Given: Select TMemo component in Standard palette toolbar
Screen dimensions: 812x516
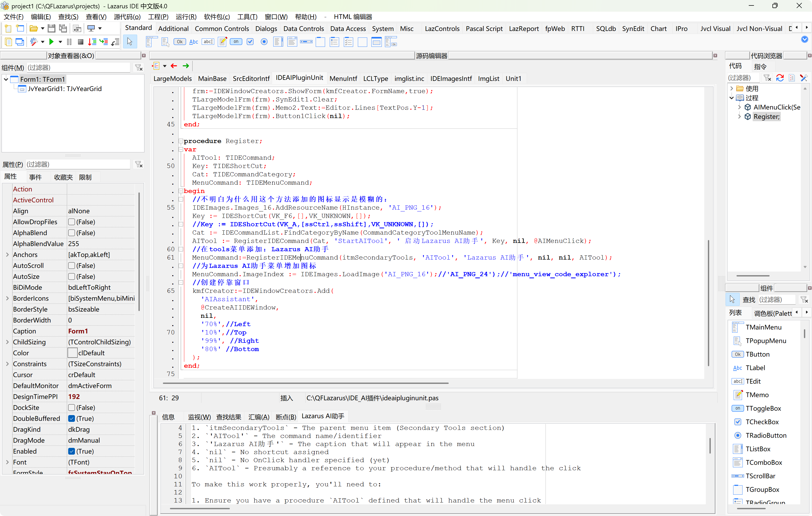Looking at the screenshot, I should point(222,42).
